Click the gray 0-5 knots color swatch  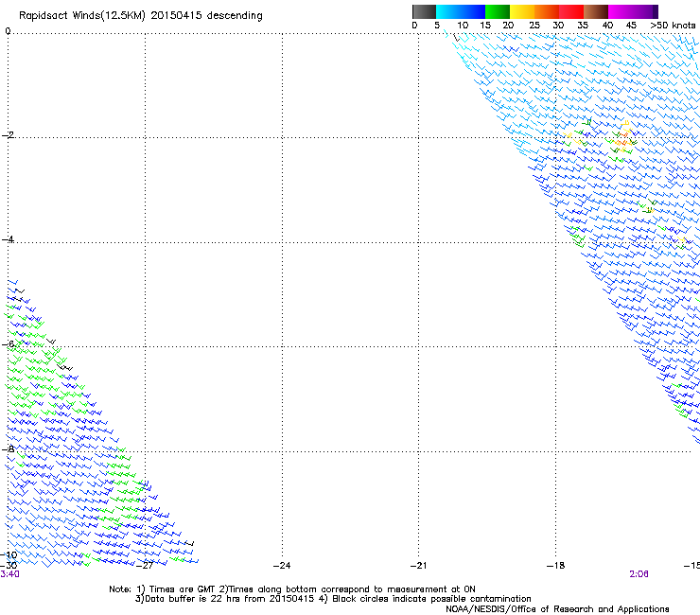(x=425, y=11)
